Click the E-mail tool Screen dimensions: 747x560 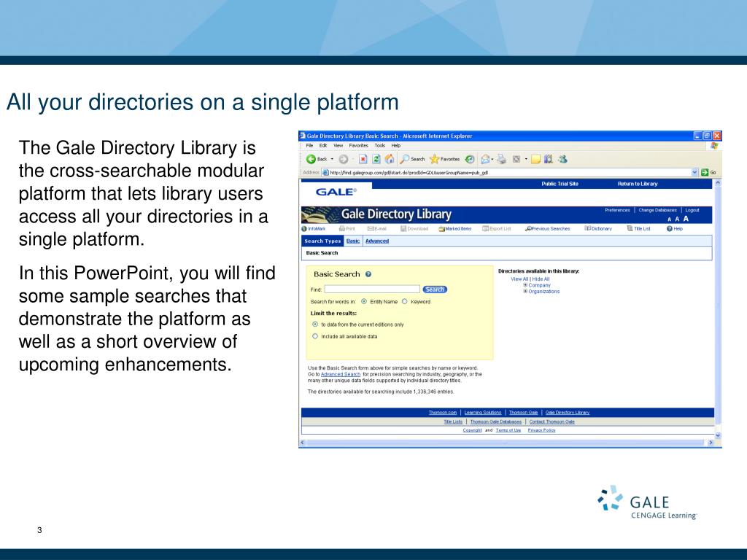tap(377, 228)
